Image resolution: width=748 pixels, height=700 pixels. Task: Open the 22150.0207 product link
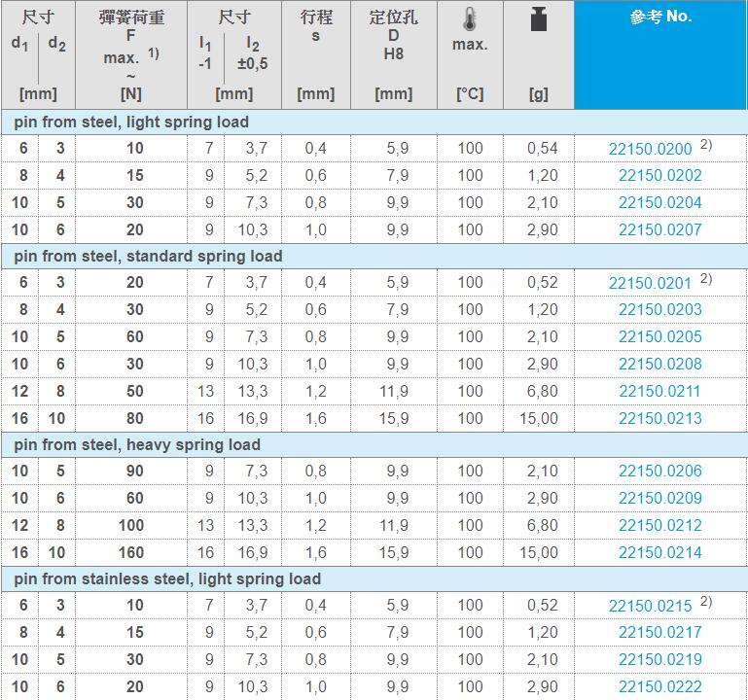[659, 230]
